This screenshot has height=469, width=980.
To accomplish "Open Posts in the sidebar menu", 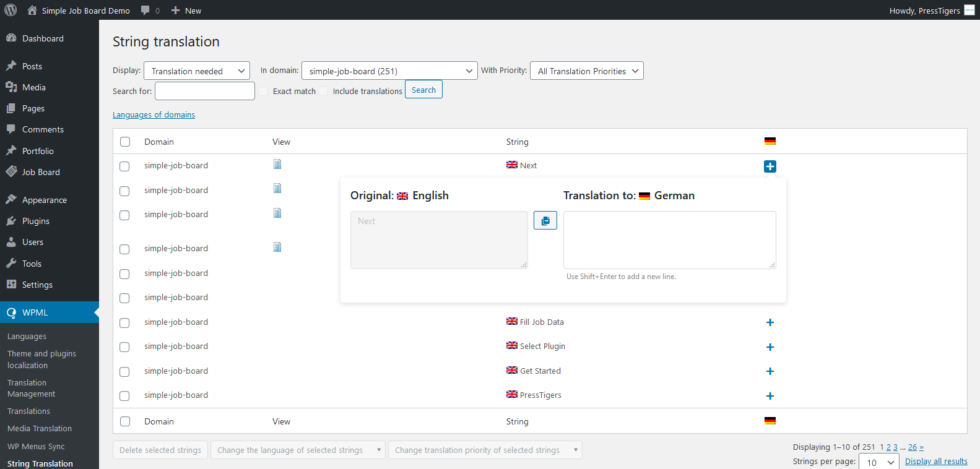I will (x=32, y=66).
